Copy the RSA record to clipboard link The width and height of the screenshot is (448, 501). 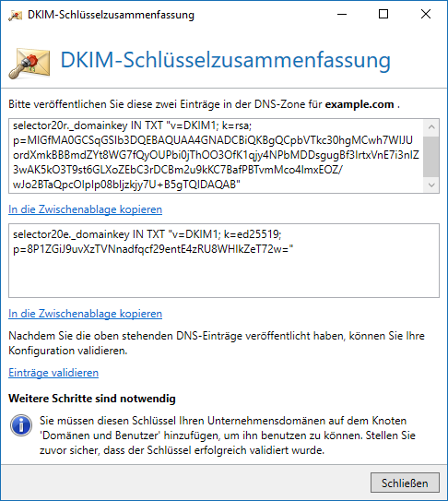(85, 209)
